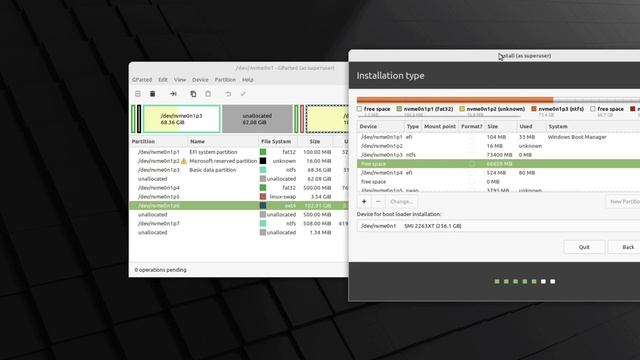Click the Paste partition icon in GParted toolbar
This screenshot has height=360, width=640.
[208, 94]
